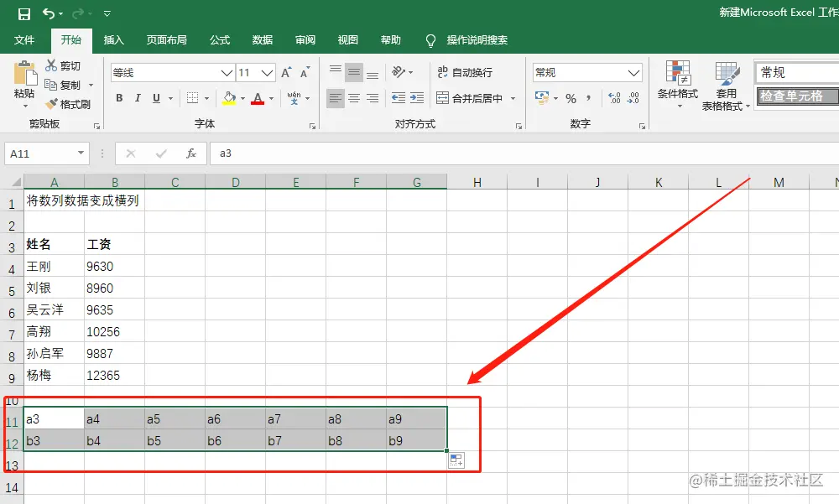The image size is (839, 504).
Task: Click the Borders icon
Action: pos(192,98)
